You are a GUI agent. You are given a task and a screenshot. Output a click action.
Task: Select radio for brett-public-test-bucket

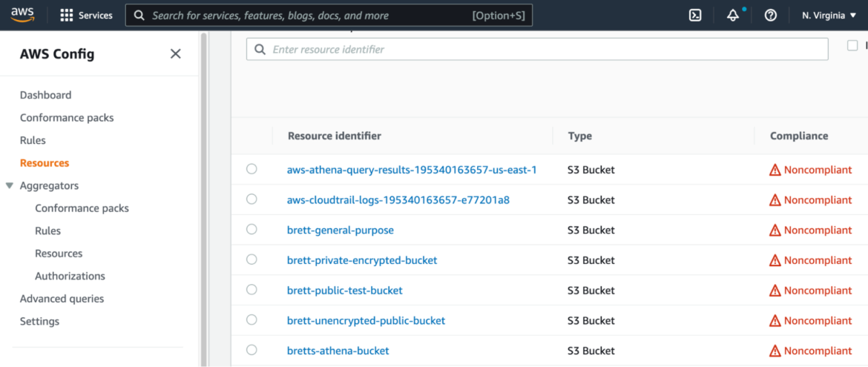point(252,289)
